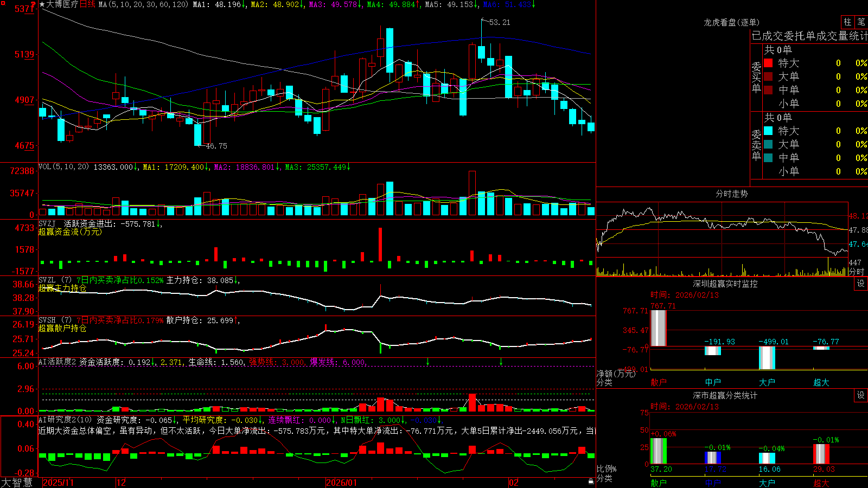Select the MA1 48.196 moving average label
868x488 pixels.
tap(219, 4)
